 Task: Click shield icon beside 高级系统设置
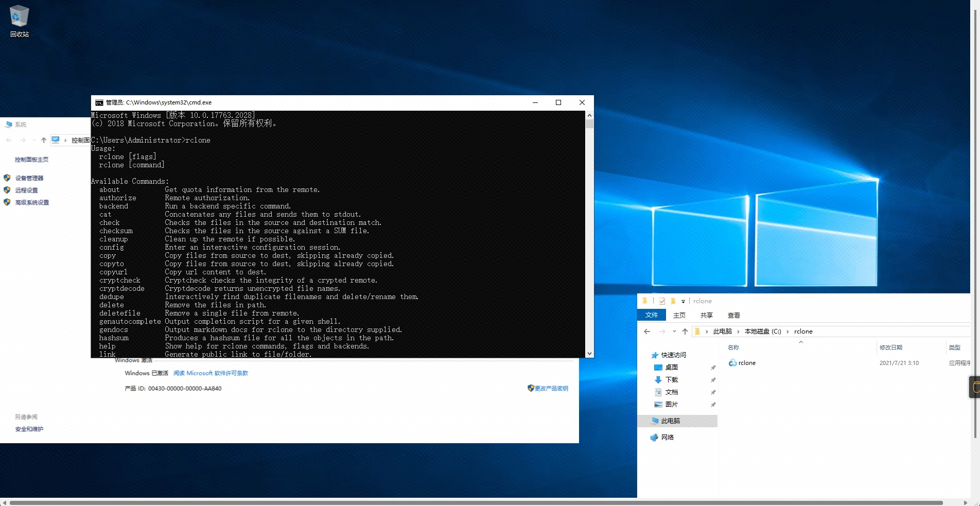point(7,202)
